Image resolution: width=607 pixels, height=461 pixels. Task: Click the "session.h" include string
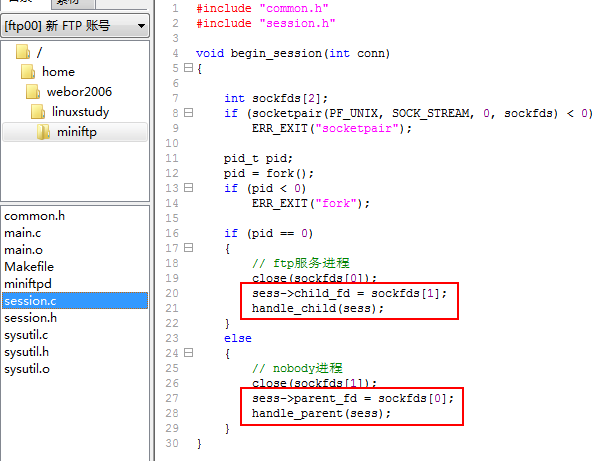coord(297,23)
